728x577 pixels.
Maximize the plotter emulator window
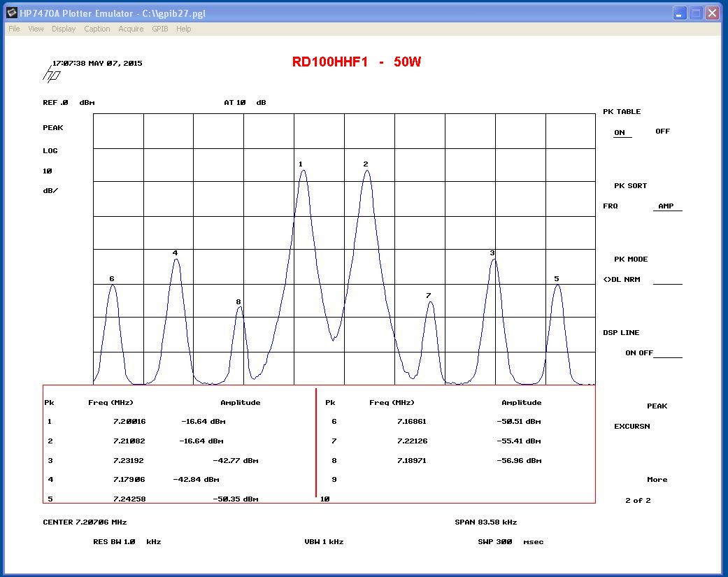696,13
